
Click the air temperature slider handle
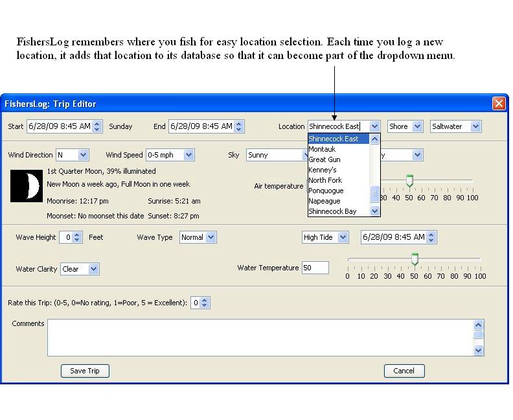[x=409, y=181]
